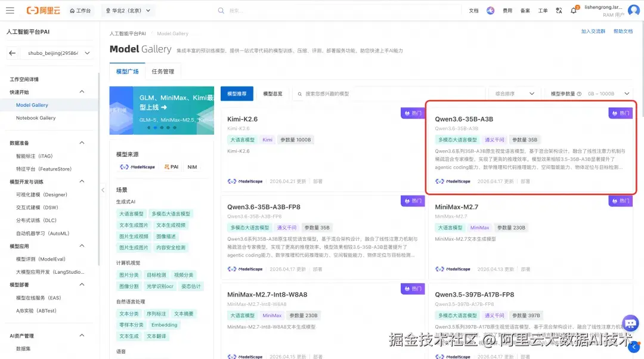This screenshot has height=359, width=644.
Task: Select the first banner carousel dot
Action: [148, 128]
